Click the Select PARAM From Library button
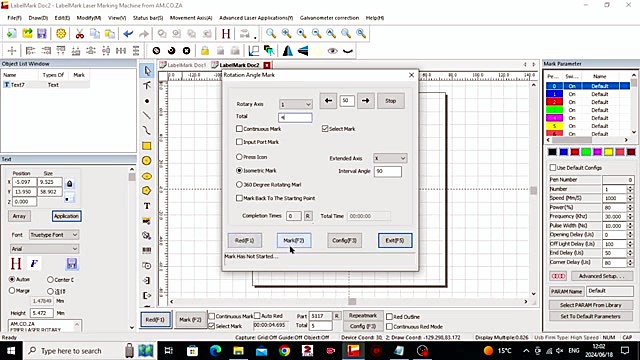This screenshot has height=360, width=640. click(x=591, y=305)
